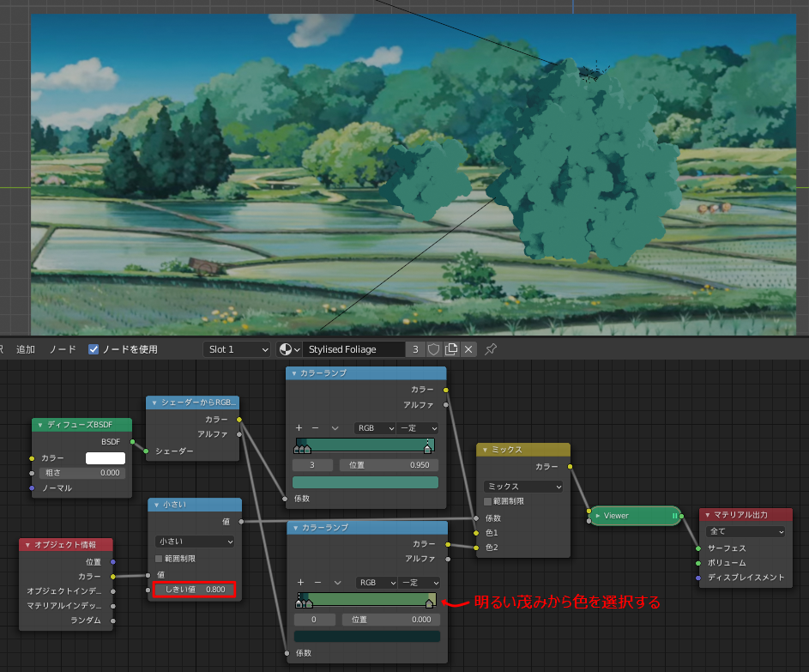Click the 色2 input socket
The width and height of the screenshot is (809, 672).
pyautogui.click(x=476, y=548)
